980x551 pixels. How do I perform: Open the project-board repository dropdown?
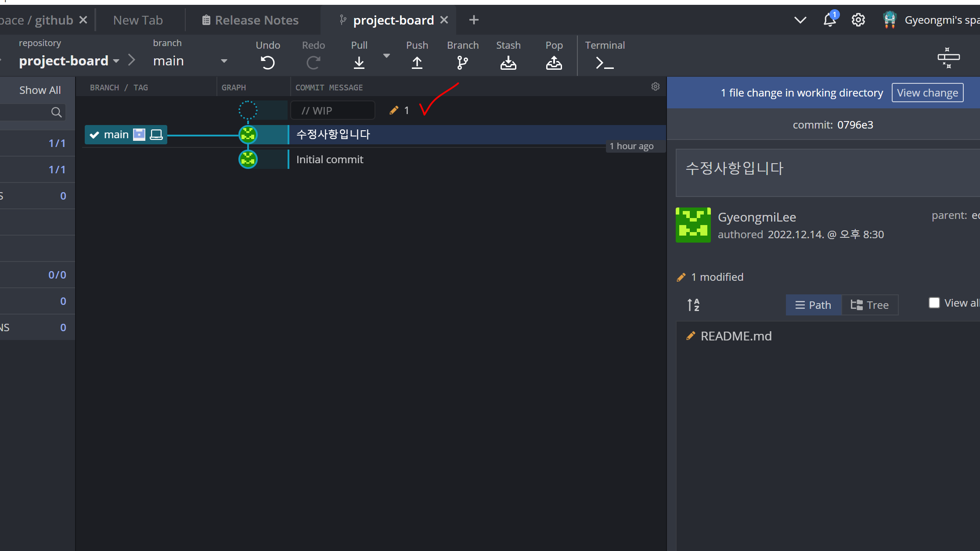pyautogui.click(x=116, y=61)
